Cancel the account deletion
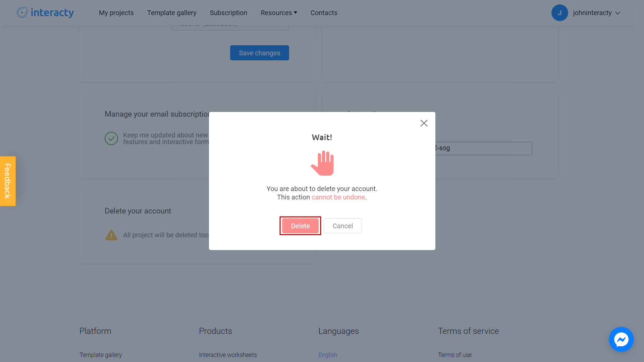 coord(342,226)
